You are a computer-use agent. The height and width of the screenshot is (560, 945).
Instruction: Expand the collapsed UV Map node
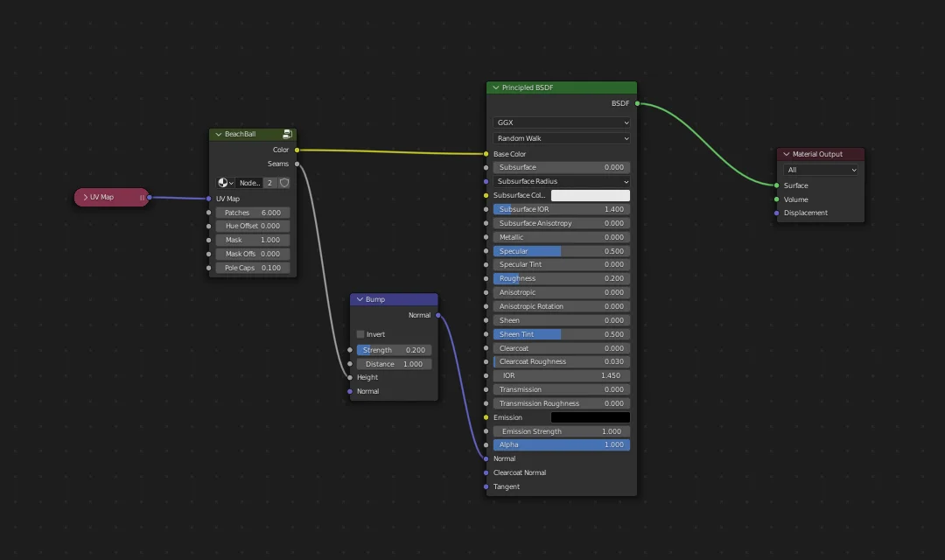[85, 198]
